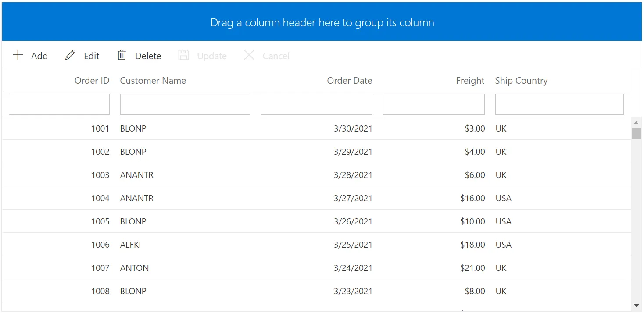Click the group drop area banner
644x313 pixels.
point(322,22)
